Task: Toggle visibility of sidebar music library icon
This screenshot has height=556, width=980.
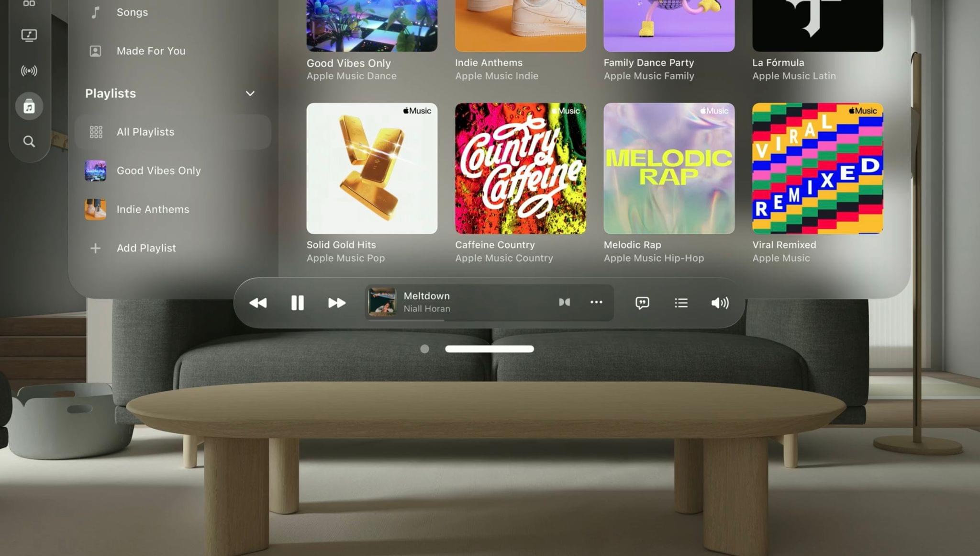Action: pos(28,106)
